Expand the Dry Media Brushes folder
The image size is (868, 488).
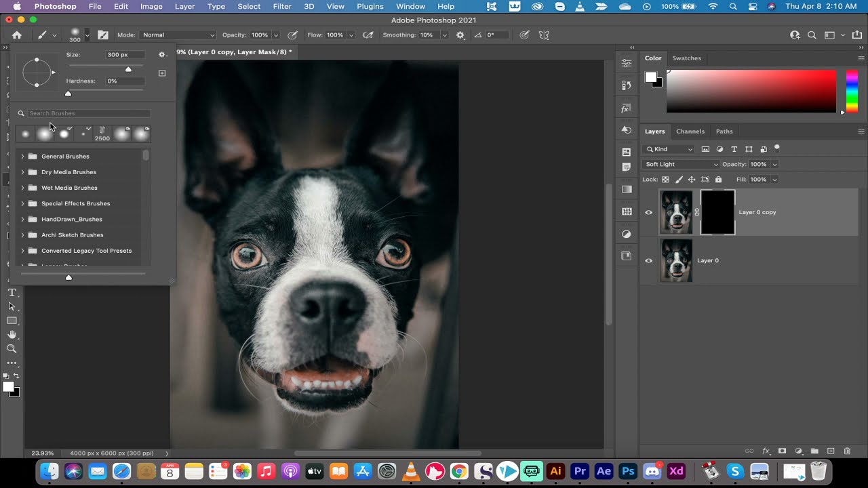tap(22, 172)
